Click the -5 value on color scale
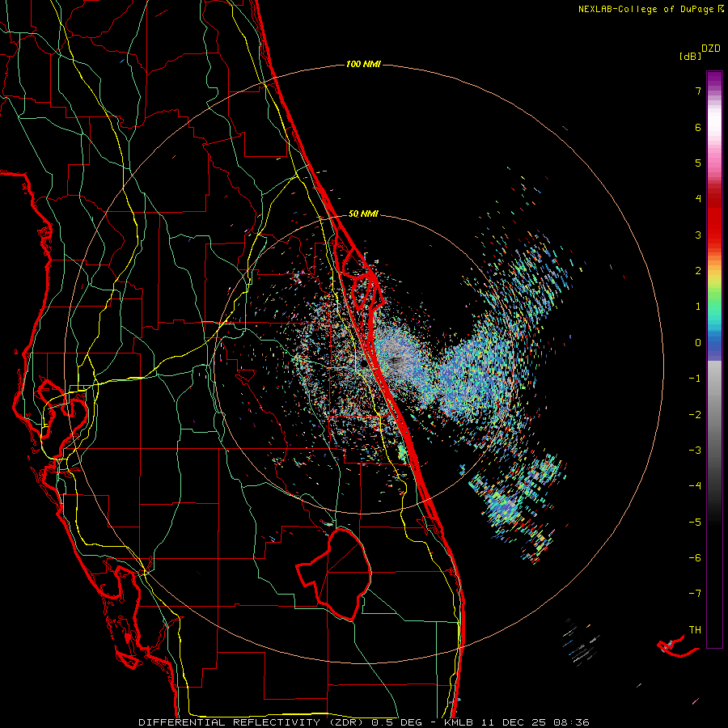 pos(695,523)
